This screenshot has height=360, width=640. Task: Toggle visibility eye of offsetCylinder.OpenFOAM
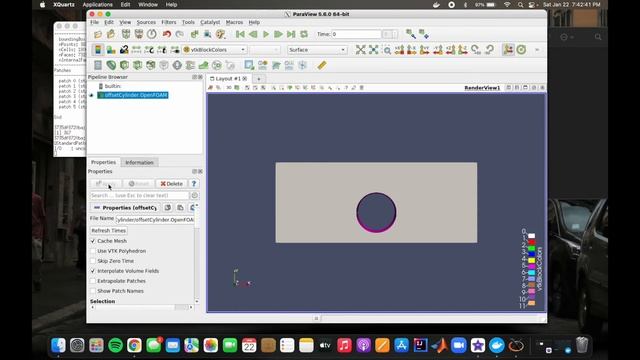91,95
